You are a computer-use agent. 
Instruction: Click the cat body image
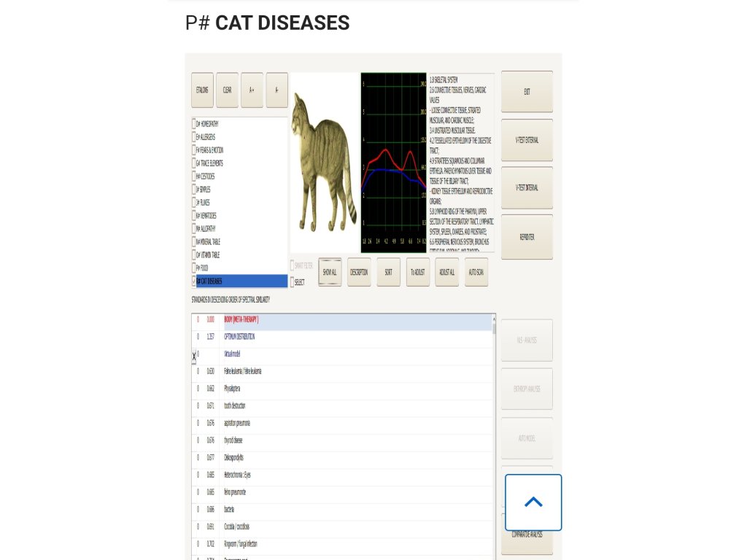tap(325, 162)
